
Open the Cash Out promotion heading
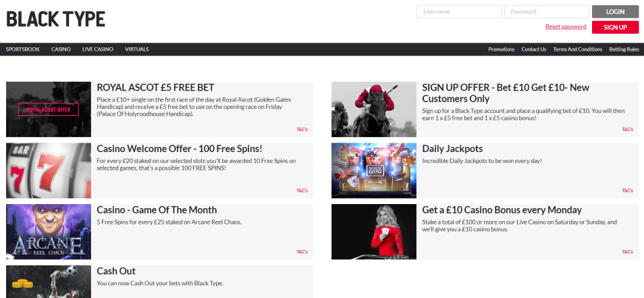coord(116,271)
